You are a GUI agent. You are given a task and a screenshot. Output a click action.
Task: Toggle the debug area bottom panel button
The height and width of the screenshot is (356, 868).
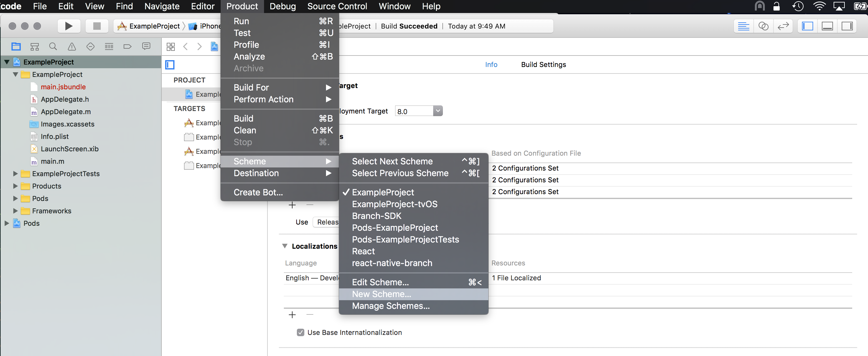pos(827,26)
